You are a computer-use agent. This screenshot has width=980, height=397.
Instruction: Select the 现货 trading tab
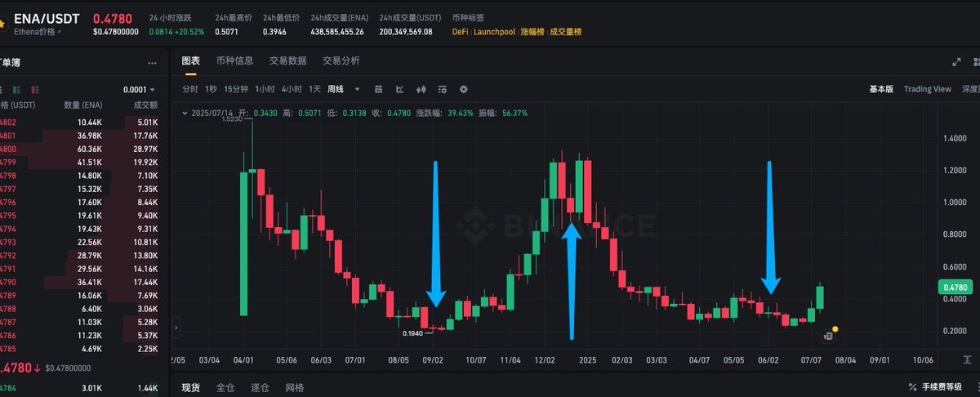pyautogui.click(x=190, y=386)
